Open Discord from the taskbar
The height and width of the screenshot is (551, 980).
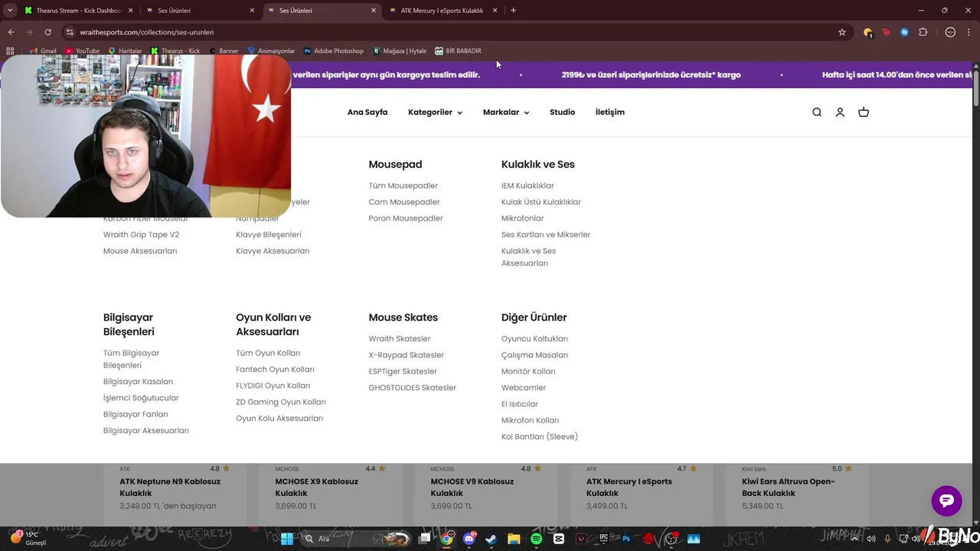tap(469, 539)
